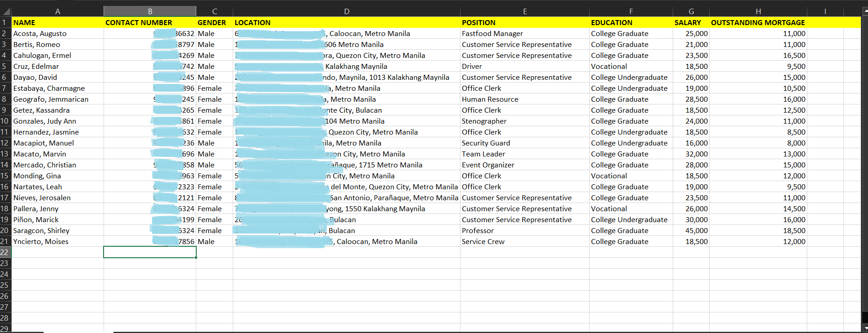This screenshot has height=333, width=868.
Task: Select column F header
Action: click(x=631, y=11)
